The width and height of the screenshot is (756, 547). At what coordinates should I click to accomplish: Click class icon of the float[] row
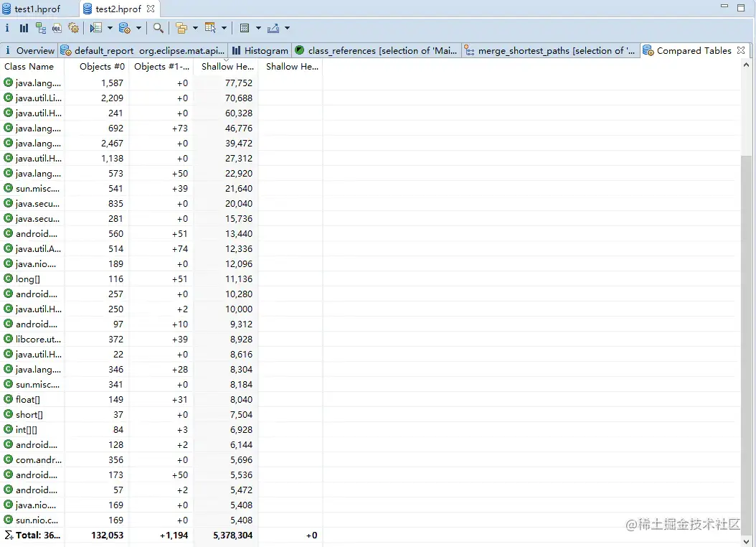pos(8,399)
